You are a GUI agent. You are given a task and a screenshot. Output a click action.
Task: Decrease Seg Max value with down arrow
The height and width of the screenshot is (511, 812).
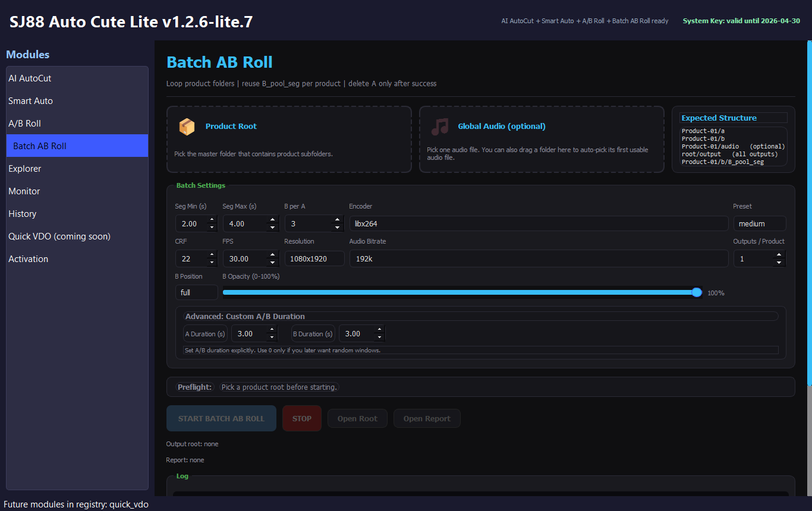click(272, 228)
